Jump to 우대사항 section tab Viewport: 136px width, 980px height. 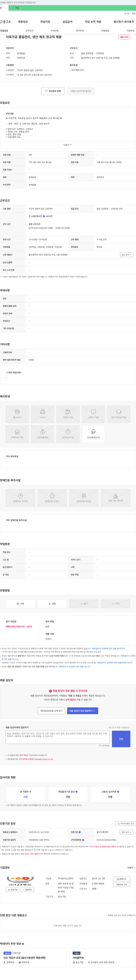click(x=55, y=30)
